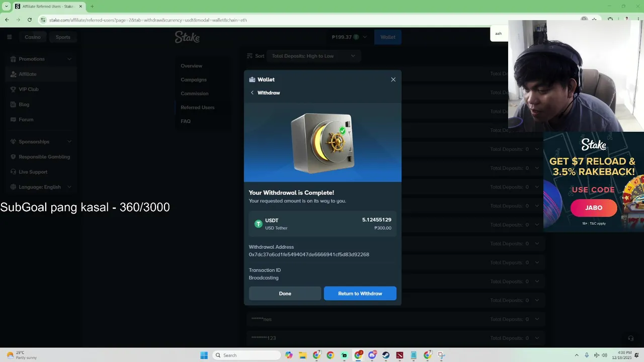The width and height of the screenshot is (644, 362).
Task: Close the Wallet modal with the X
Action: click(x=393, y=79)
